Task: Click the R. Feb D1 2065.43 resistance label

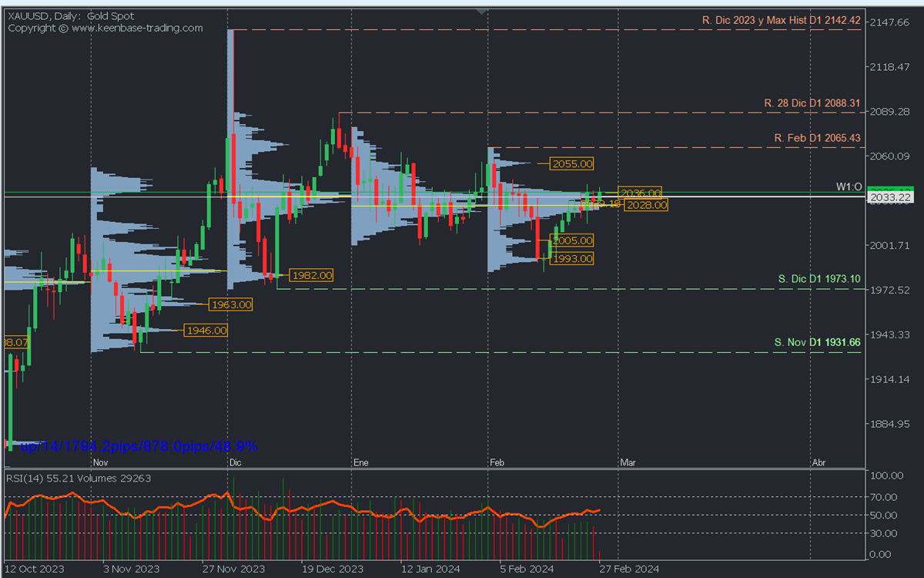Action: [x=817, y=138]
